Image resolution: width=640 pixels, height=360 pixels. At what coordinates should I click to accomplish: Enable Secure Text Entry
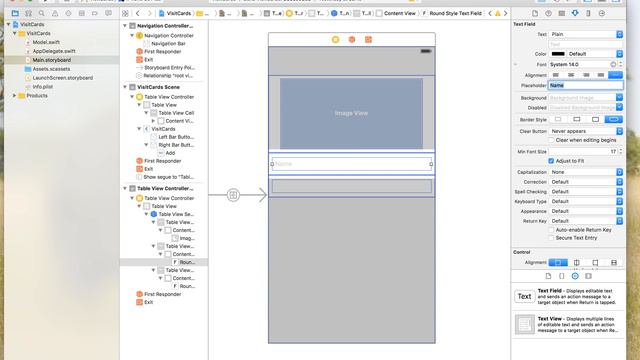[551, 238]
